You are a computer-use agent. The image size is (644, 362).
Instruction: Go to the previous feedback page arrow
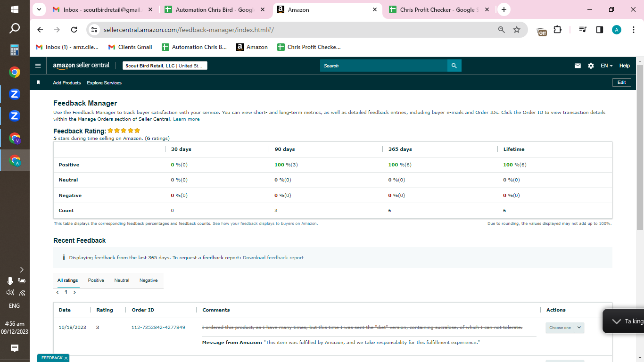(x=58, y=292)
